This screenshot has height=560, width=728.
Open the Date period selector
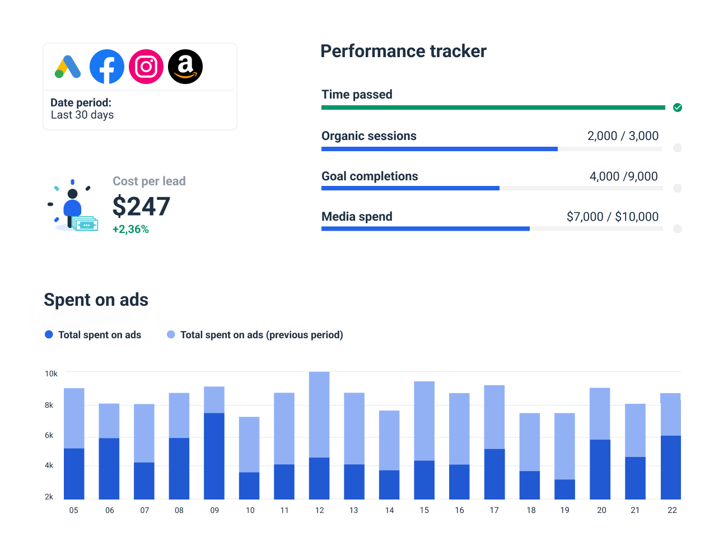click(x=82, y=109)
